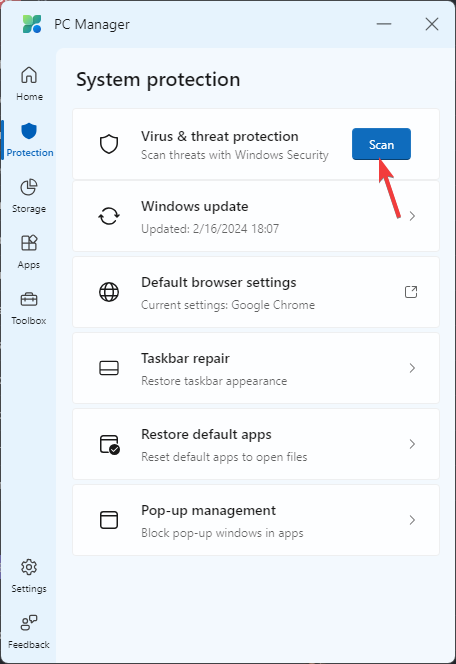Screen dimensions: 456x664
Task: Select the Default browser settings label
Action: (218, 282)
